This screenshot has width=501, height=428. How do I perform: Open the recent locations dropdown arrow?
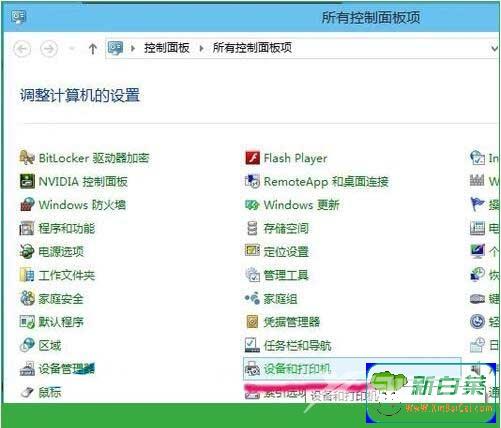[71, 49]
